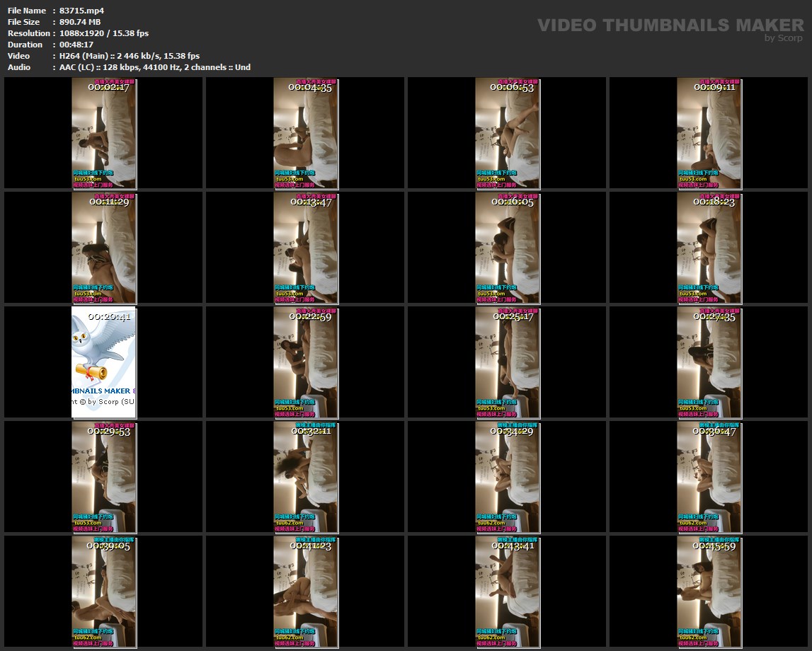Click the duration value 00:48:17

76,45
